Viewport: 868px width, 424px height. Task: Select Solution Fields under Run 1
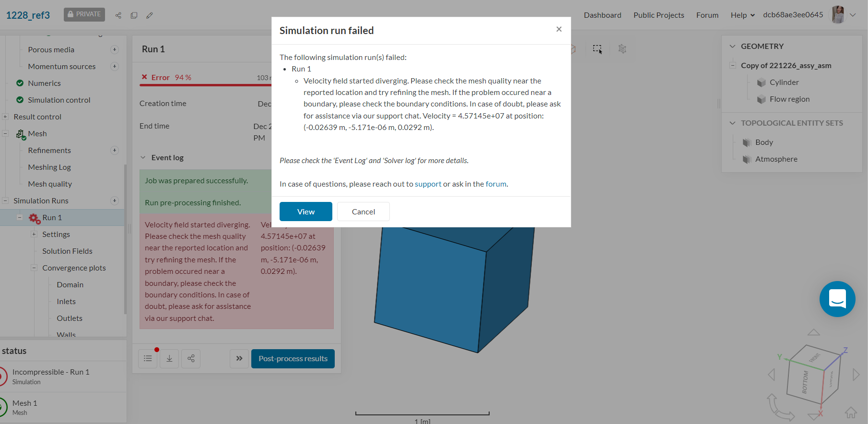[67, 251]
